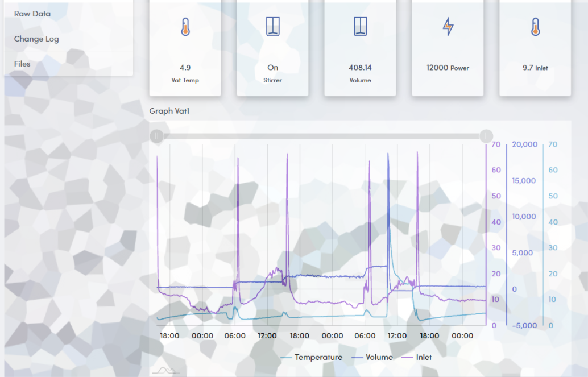This screenshot has height=377, width=588.
Task: Click the Vat Temp thermometer icon
Action: 185,27
